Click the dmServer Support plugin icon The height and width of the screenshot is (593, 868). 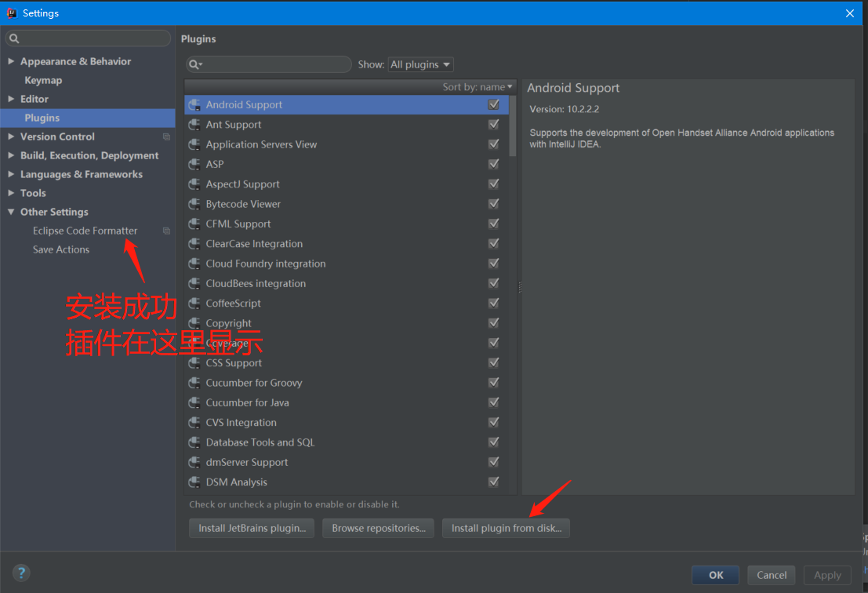click(x=194, y=462)
